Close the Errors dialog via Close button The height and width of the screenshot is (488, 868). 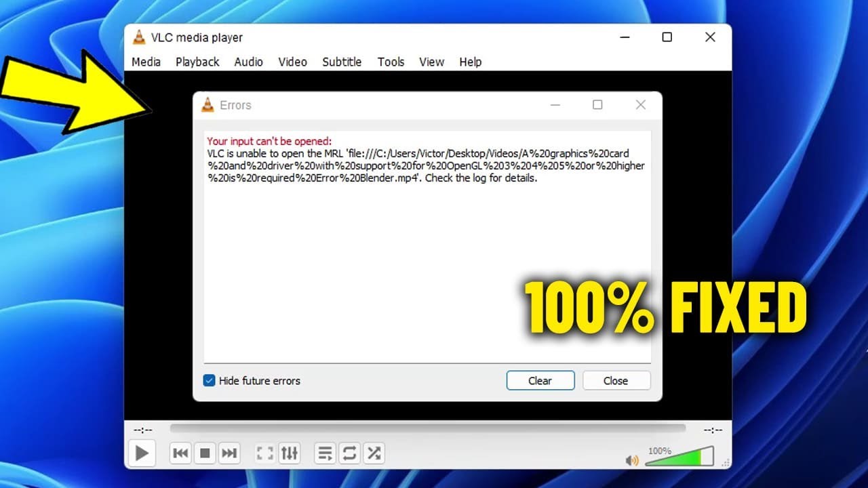[616, 380]
